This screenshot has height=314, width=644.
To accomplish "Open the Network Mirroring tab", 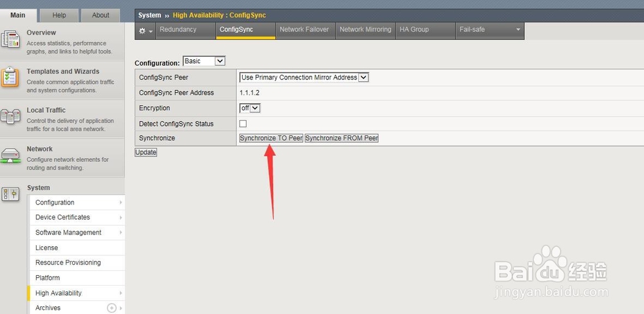I will click(366, 31).
